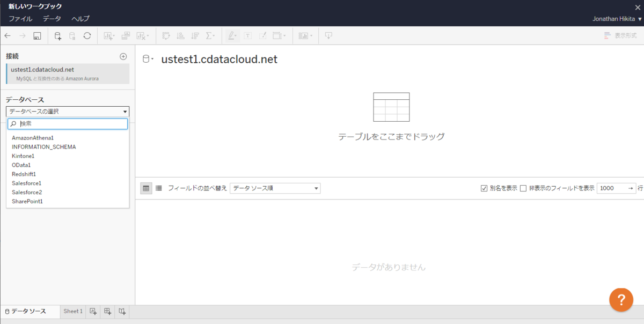The width and height of the screenshot is (644, 324).
Task: Save the workbook using the save icon
Action: tap(36, 35)
